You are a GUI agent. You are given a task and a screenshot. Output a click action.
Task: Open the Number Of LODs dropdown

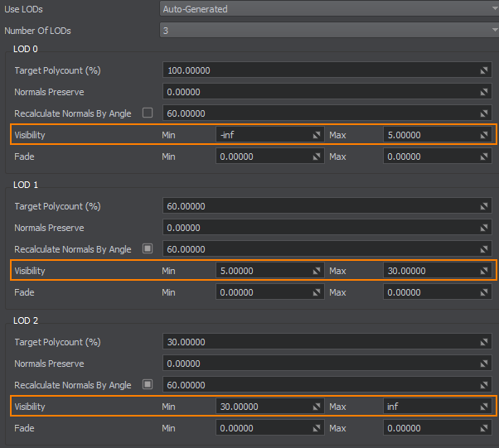(328, 31)
